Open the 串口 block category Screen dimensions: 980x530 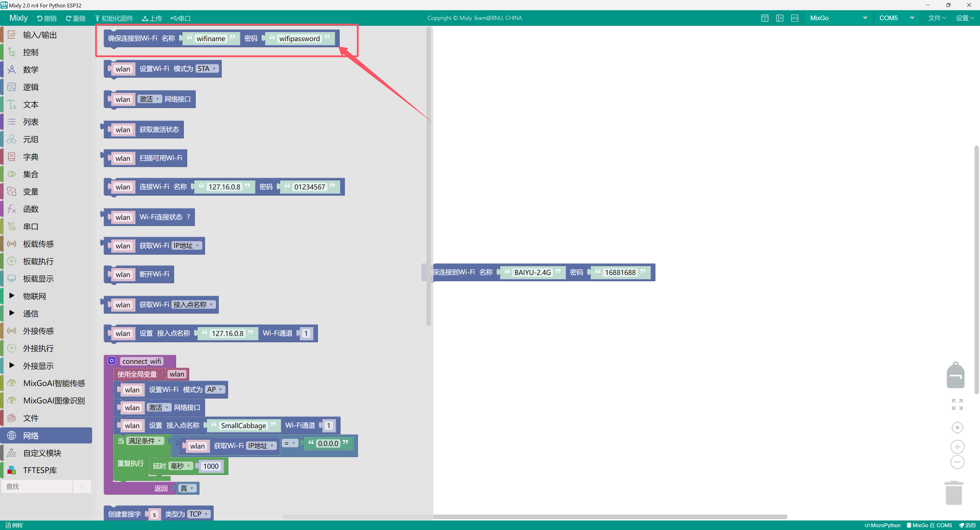pyautogui.click(x=46, y=226)
